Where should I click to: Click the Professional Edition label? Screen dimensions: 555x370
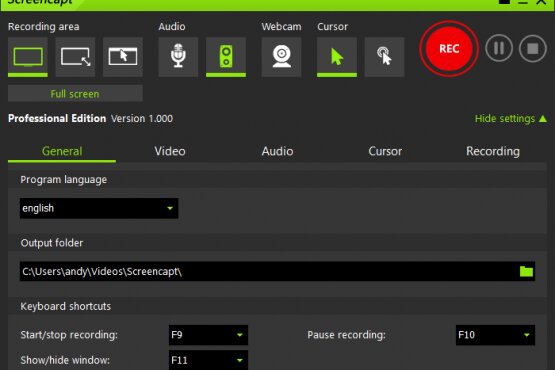click(x=57, y=118)
